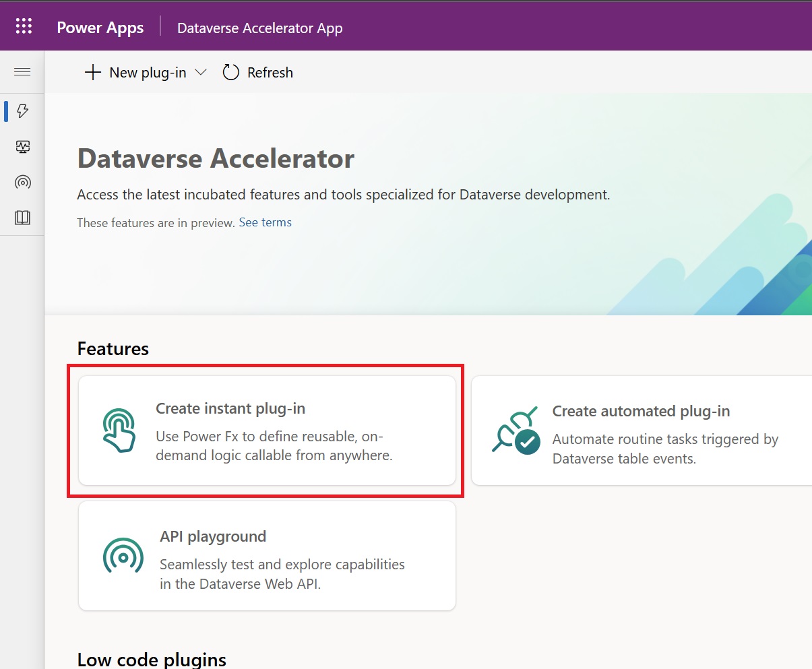The image size is (812, 669).
Task: Open the See terms link
Action: [265, 222]
